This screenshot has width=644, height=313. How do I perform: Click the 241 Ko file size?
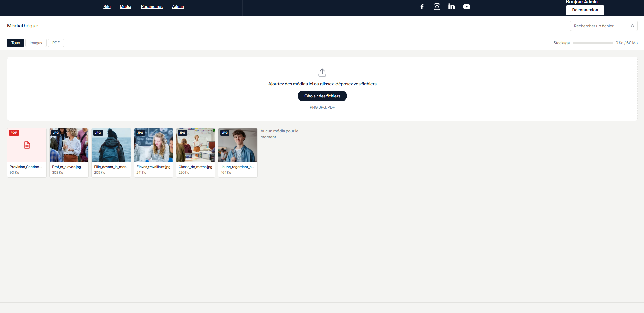pos(141,173)
